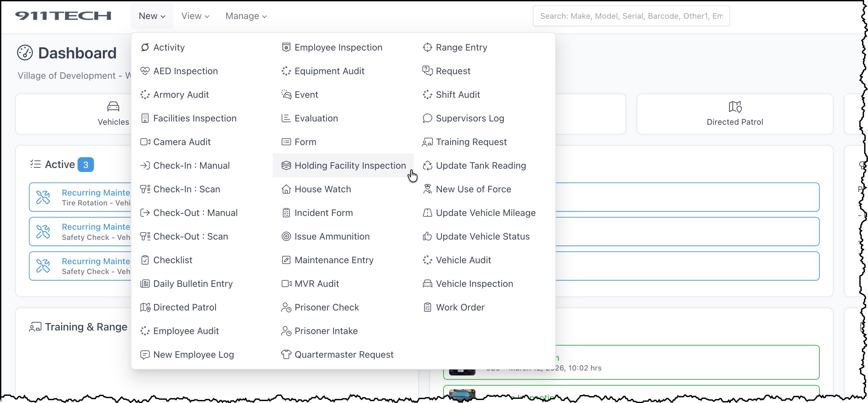Viewport: 868px width, 403px height.
Task: Open the Manage dropdown menu
Action: pyautogui.click(x=246, y=16)
